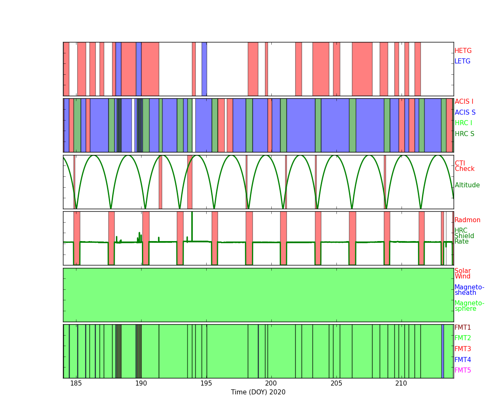Screen dimensions: 504x420
Task: Click the 210 tick on the time axis
Action: (401, 383)
